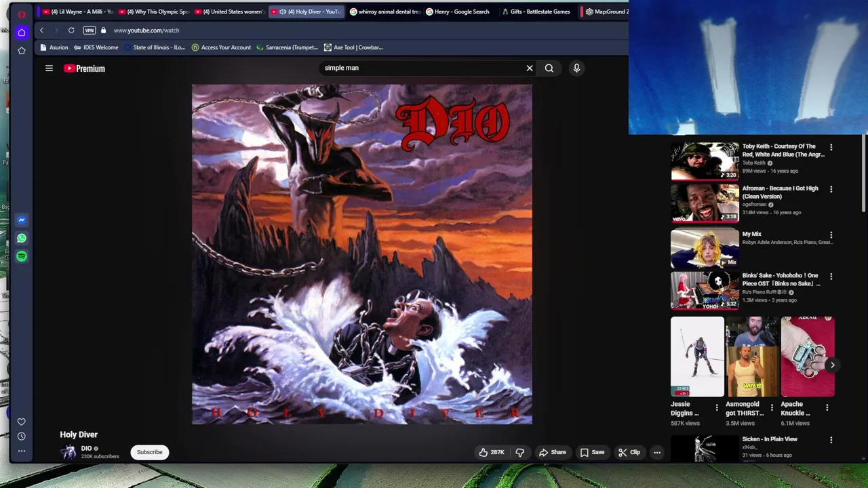Open Sicken - In Plain View video
Screen dimensions: 868x488
[x=705, y=449]
